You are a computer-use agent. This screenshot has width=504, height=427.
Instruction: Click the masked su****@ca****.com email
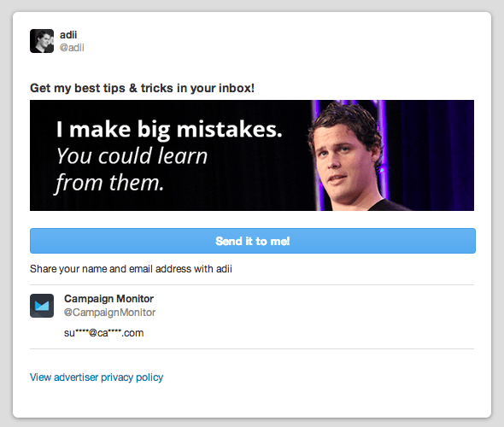point(104,333)
